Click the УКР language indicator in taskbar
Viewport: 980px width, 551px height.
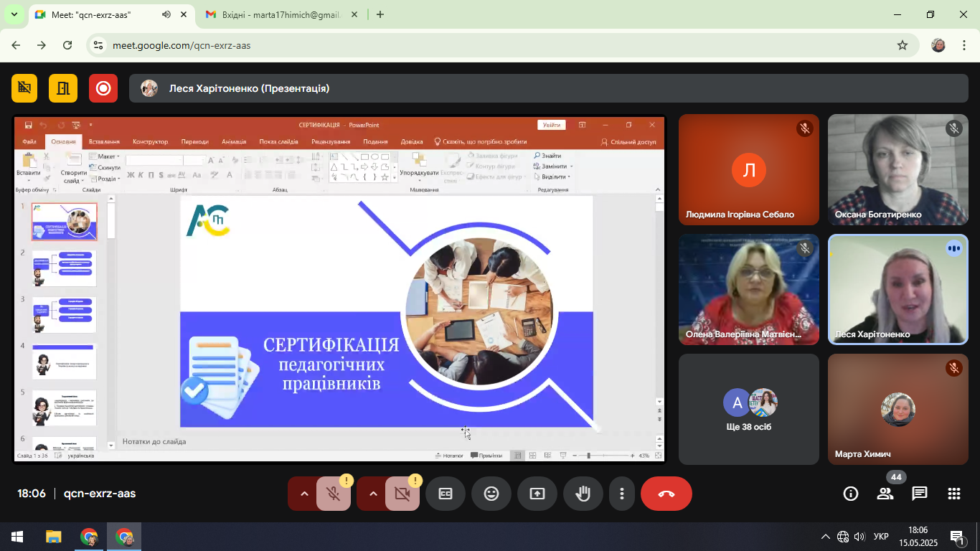(x=881, y=537)
